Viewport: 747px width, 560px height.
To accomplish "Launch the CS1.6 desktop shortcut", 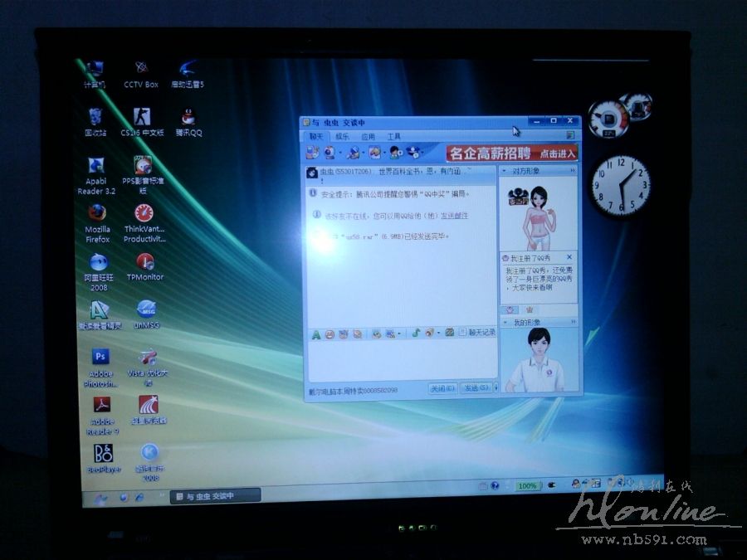I will click(x=142, y=123).
